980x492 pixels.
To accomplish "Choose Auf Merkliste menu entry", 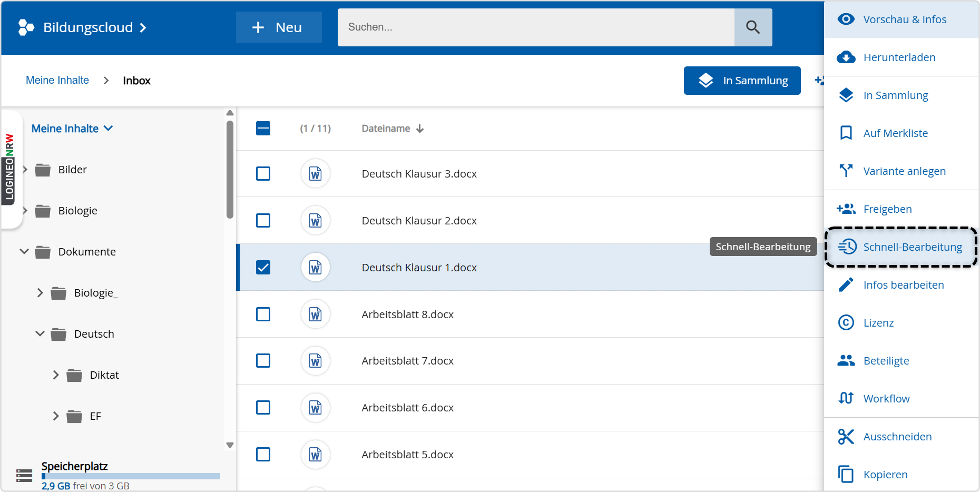I will pos(901,133).
